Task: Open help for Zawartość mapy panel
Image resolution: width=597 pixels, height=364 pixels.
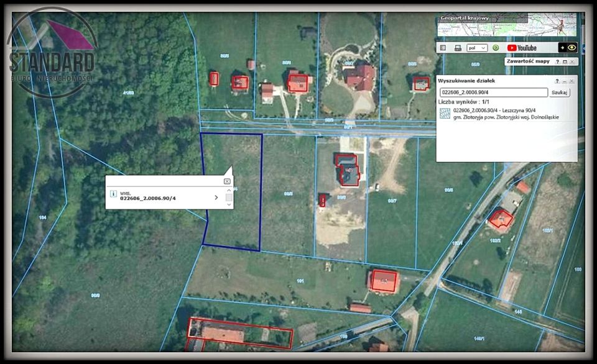Action: point(557,61)
